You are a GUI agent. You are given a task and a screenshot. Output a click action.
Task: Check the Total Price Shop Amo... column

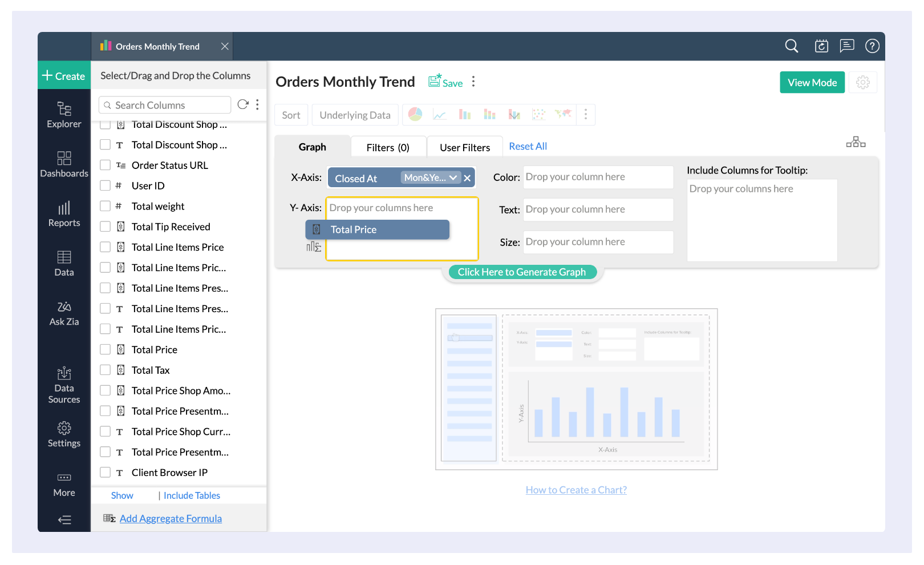pos(105,390)
